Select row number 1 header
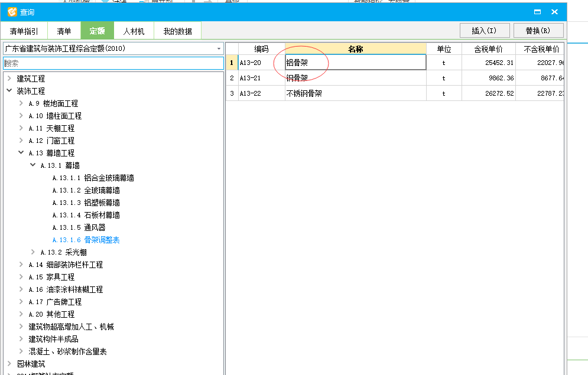Viewport: 588px width, 375px height. pyautogui.click(x=232, y=63)
